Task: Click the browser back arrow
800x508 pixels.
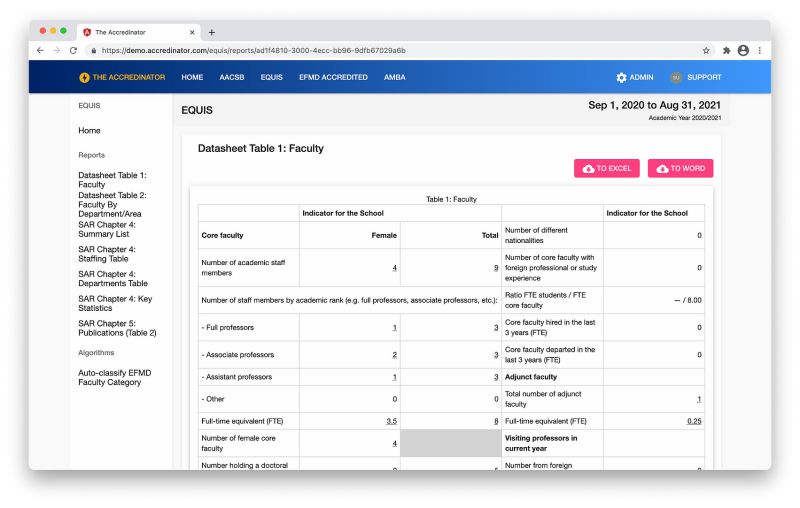Action: 40,50
